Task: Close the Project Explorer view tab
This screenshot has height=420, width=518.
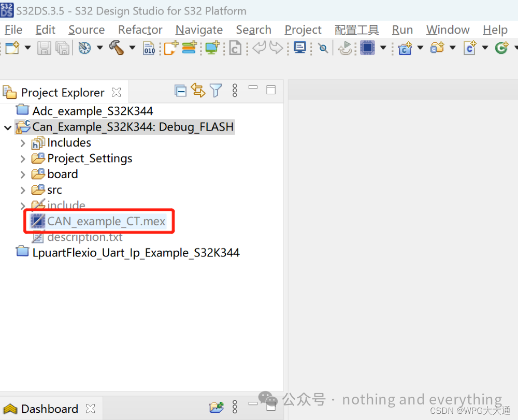Action: 116,92
